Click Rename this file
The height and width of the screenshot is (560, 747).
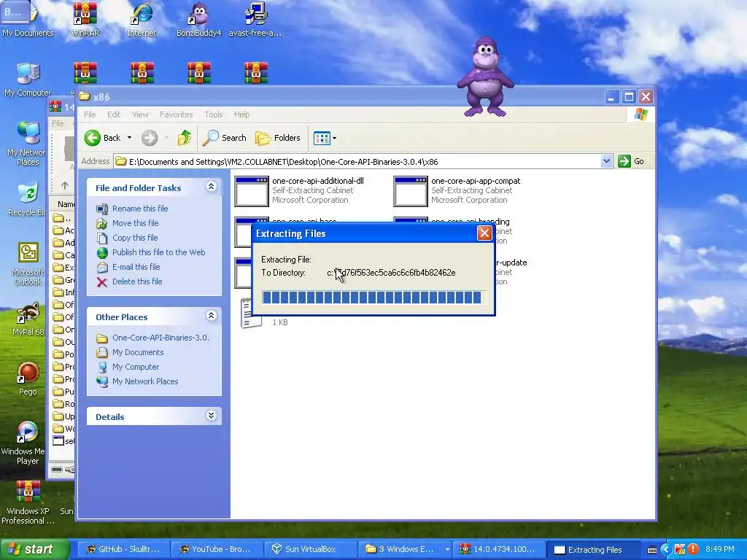pyautogui.click(x=140, y=209)
